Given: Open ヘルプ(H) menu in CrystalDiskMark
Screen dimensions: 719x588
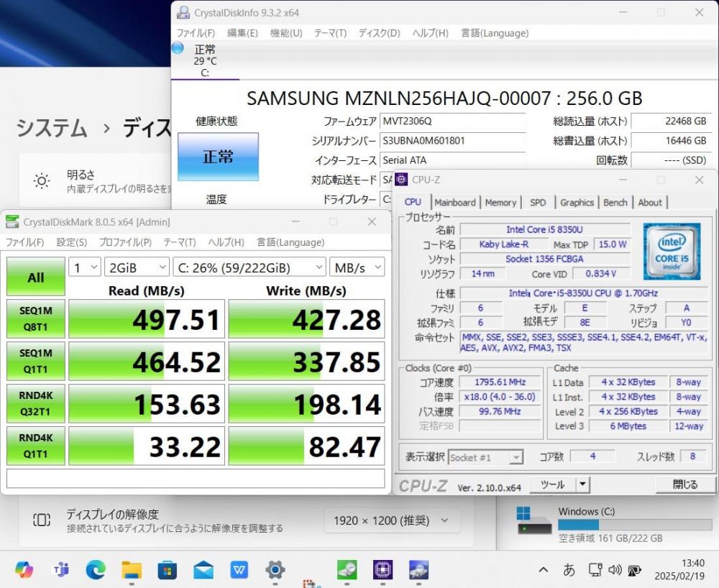Looking at the screenshot, I should click(226, 242).
